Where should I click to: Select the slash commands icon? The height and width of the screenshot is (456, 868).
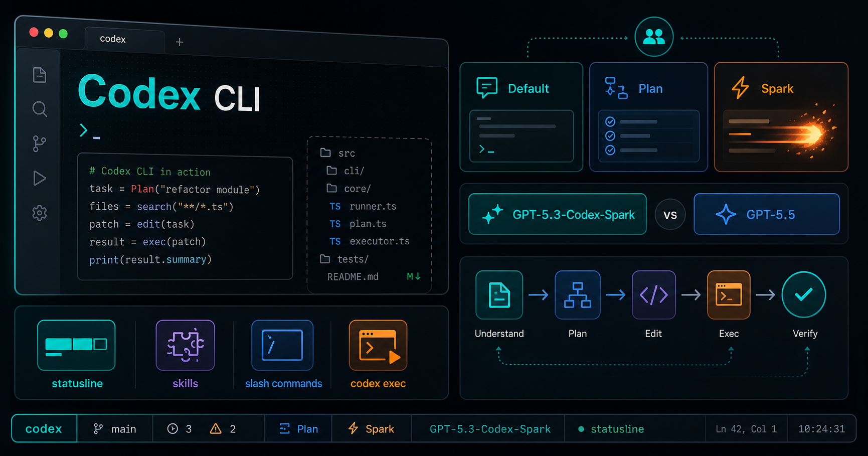click(x=282, y=345)
